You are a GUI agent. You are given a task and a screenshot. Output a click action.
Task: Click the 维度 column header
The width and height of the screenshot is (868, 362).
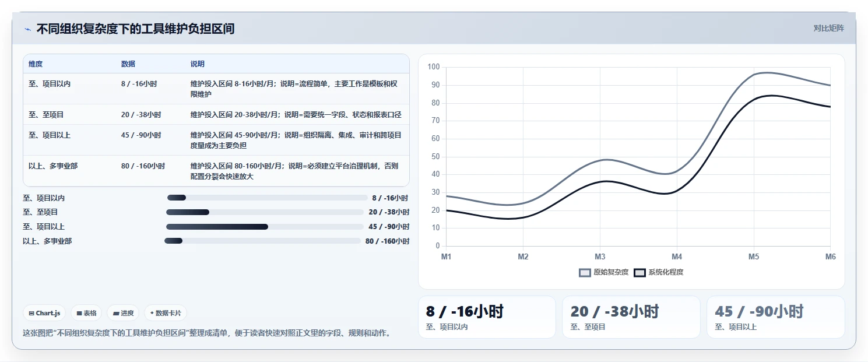click(x=36, y=64)
